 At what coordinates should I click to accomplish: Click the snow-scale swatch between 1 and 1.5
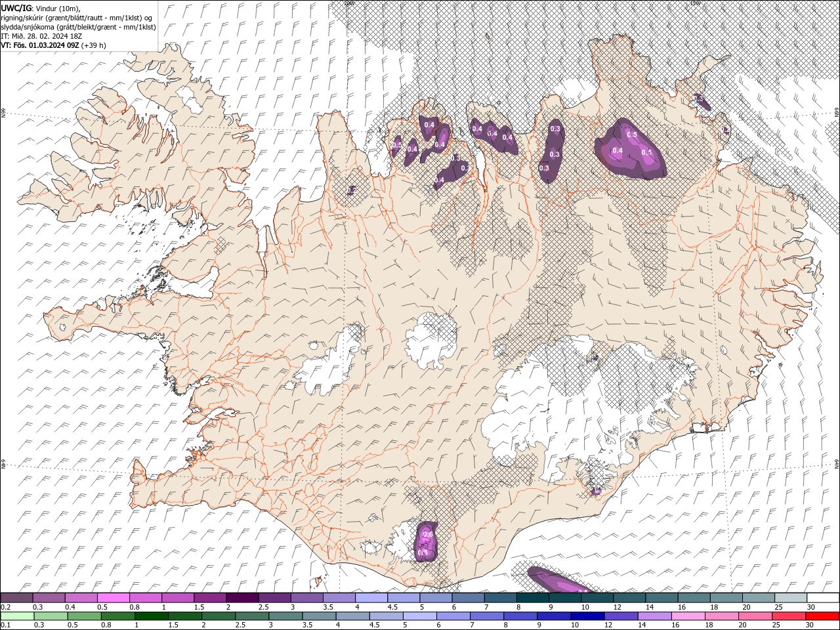point(178,598)
